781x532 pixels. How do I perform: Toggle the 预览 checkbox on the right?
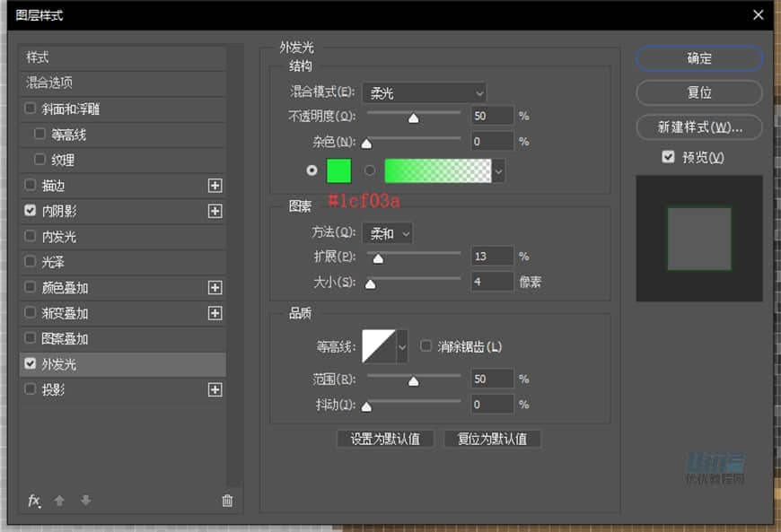669,154
